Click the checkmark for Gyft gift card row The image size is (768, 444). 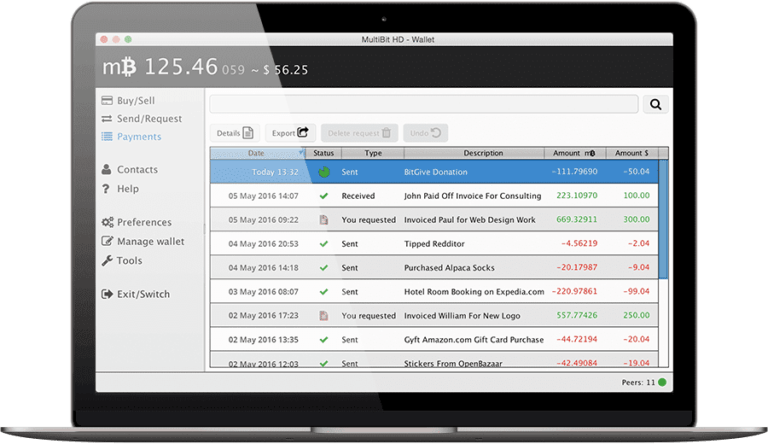coord(324,340)
